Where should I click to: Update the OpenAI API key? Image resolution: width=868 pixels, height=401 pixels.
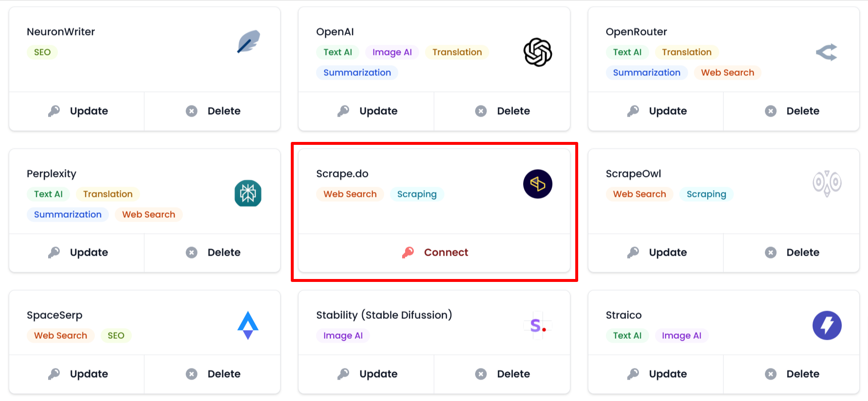[x=367, y=111]
